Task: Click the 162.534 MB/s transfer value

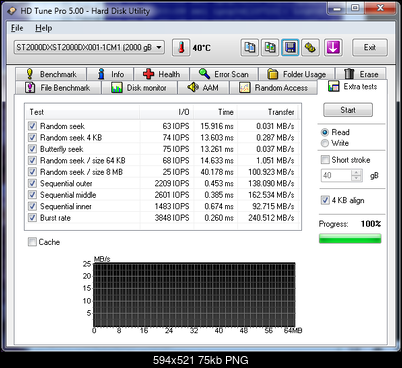Action: pos(271,195)
